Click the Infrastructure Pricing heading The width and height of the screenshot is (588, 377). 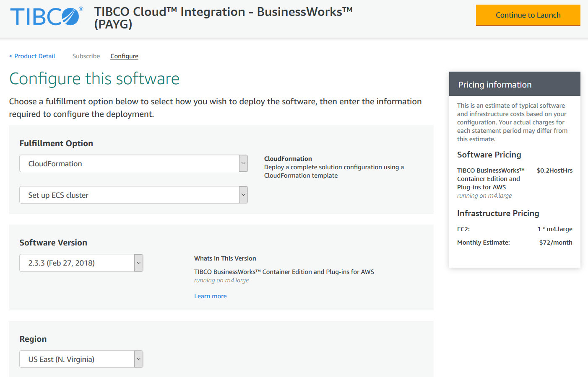(x=498, y=213)
